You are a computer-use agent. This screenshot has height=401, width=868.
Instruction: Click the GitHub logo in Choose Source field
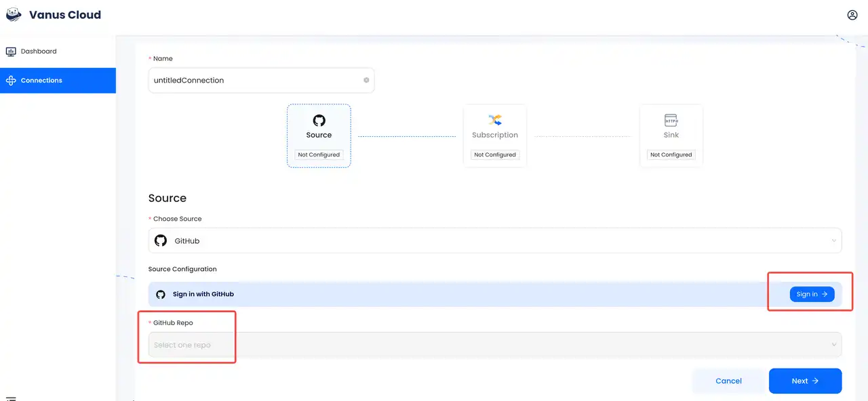pyautogui.click(x=161, y=240)
